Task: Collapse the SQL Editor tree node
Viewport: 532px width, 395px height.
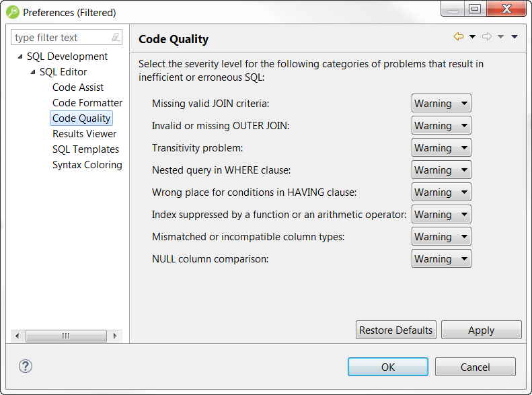Action: click(x=33, y=72)
